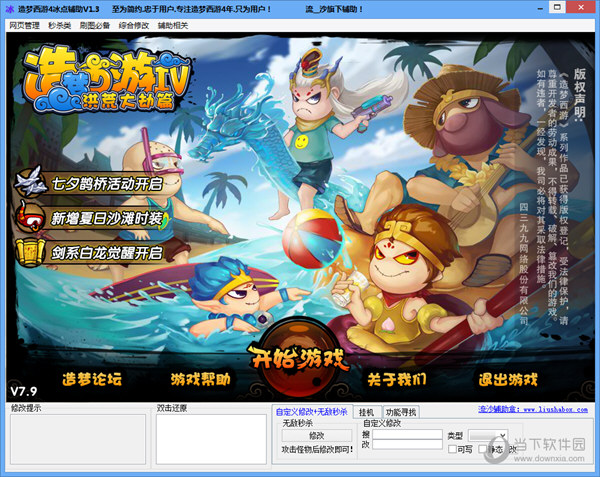Open the 网页管理 menu
This screenshot has height=477, width=600.
pos(24,26)
